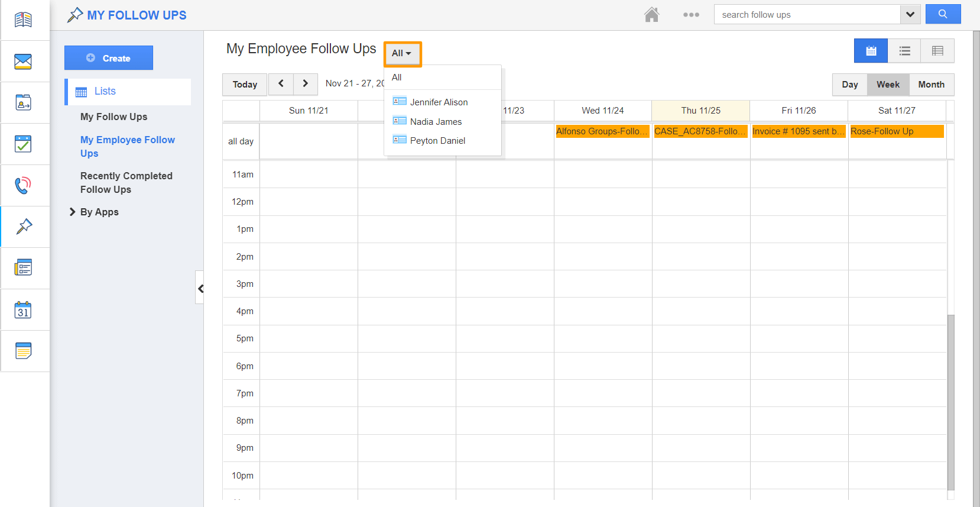
Task: Click the blue search magnifier button
Action: [943, 14]
